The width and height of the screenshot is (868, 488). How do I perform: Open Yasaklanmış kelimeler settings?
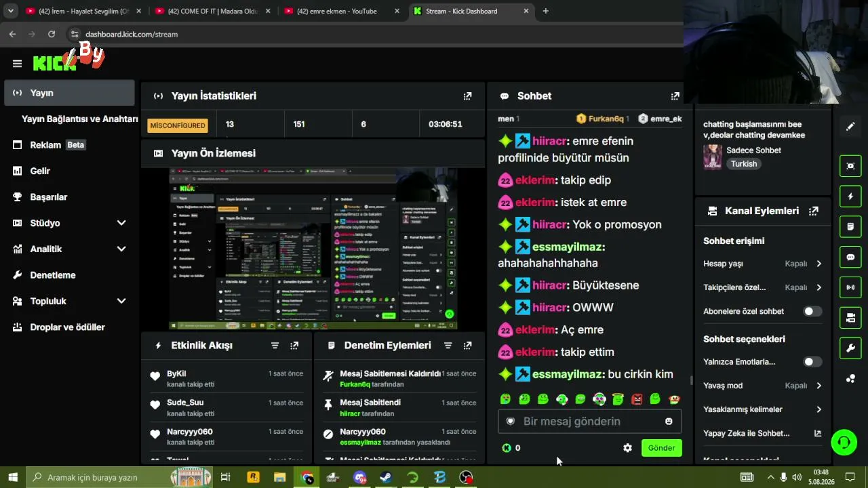pos(762,409)
